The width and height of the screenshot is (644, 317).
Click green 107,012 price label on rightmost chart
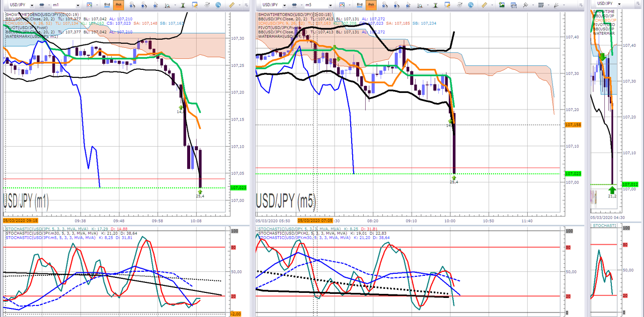click(630, 184)
